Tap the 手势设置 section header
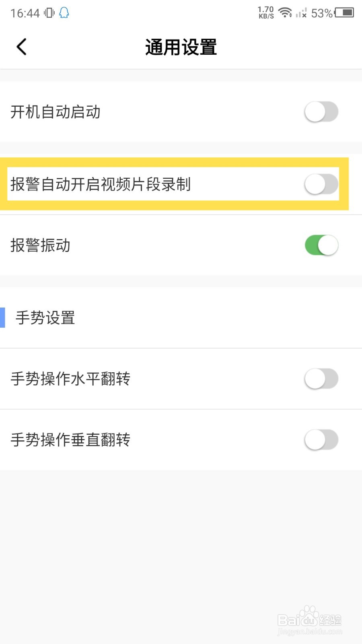 coord(45,318)
